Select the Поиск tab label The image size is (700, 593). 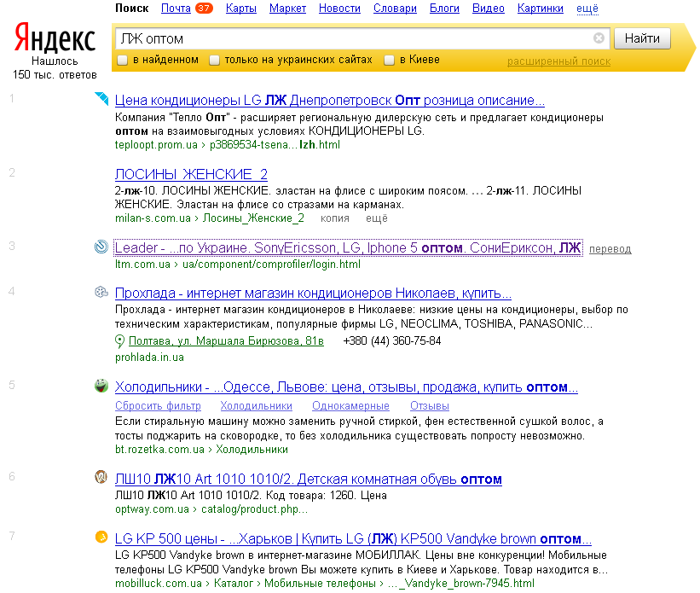coord(131,9)
